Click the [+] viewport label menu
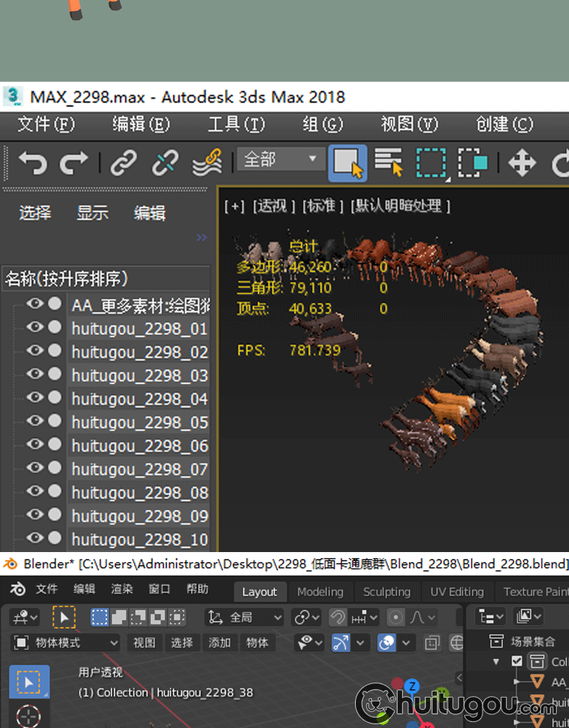 [234, 206]
